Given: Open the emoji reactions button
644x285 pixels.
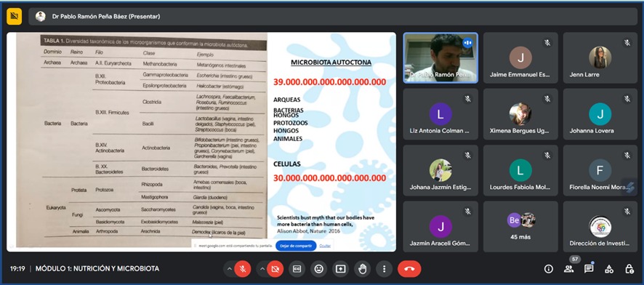Looking at the screenshot, I should 318,269.
